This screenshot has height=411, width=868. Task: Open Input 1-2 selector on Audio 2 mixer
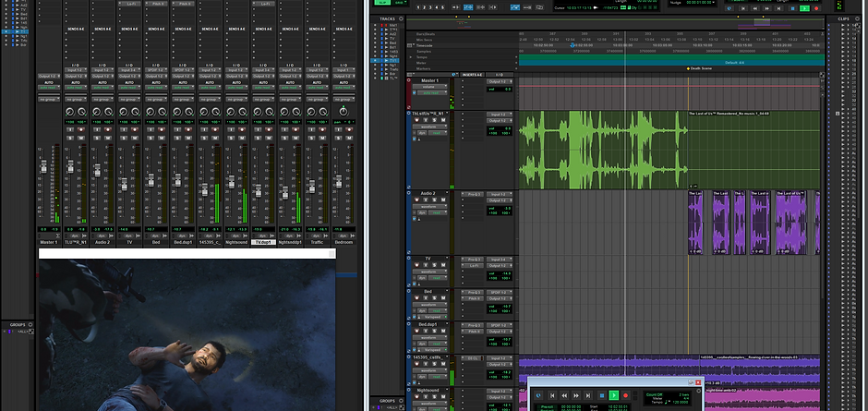[x=102, y=70]
